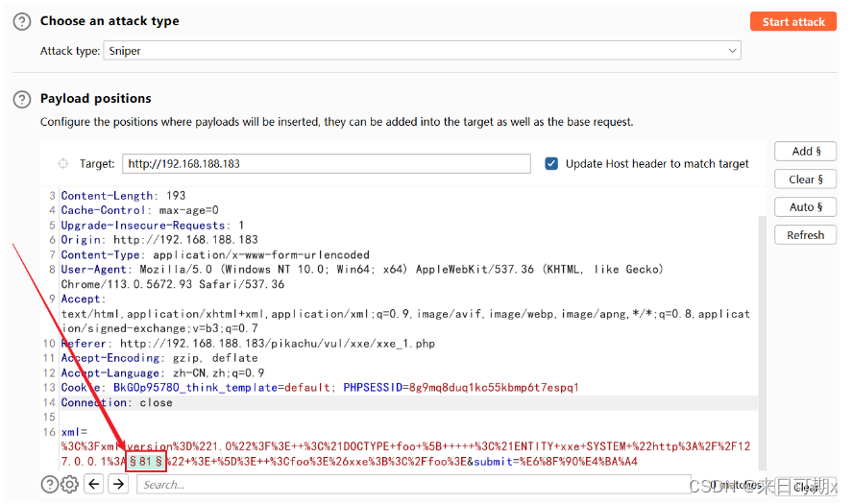Open the search help icon below the editor
The width and height of the screenshot is (853, 504).
pos(50,484)
